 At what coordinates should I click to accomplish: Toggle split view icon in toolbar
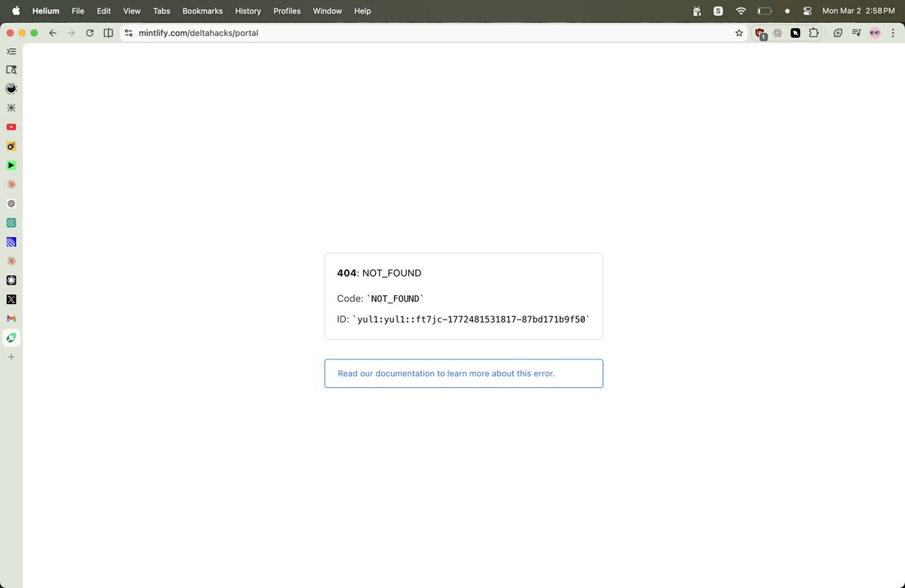coord(108,33)
